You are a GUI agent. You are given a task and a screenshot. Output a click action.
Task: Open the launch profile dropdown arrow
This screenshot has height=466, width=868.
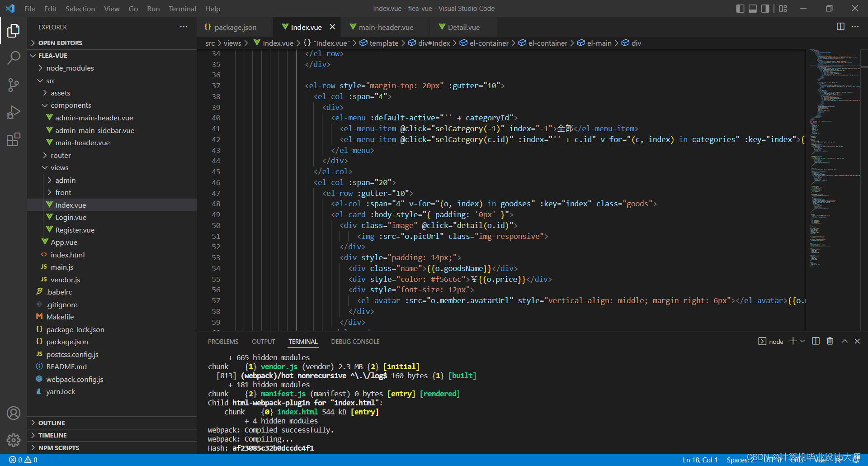pyautogui.click(x=802, y=341)
